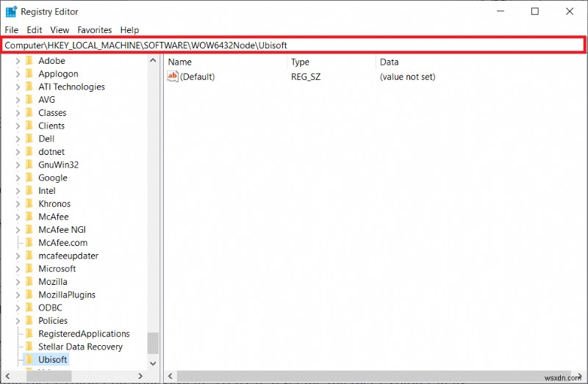Screen dimensions: 588x384
Task: Expand the Intel key
Action: [x=18, y=191]
